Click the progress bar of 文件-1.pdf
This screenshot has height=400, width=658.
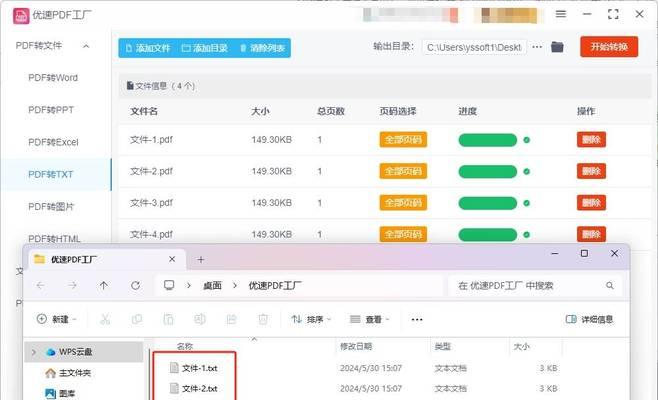[x=488, y=140]
